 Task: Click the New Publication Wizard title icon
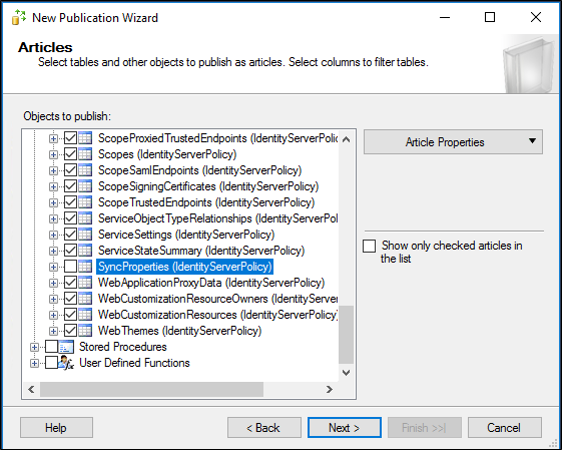click(x=18, y=17)
